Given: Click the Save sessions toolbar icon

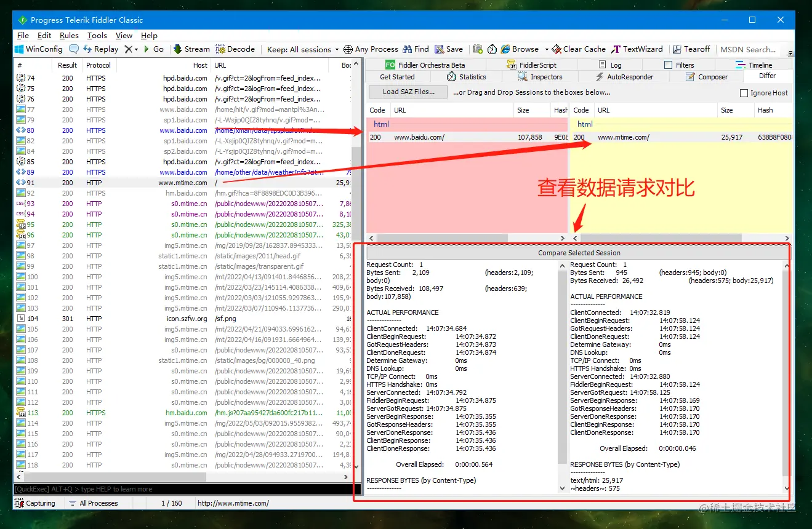Looking at the screenshot, I should click(449, 49).
